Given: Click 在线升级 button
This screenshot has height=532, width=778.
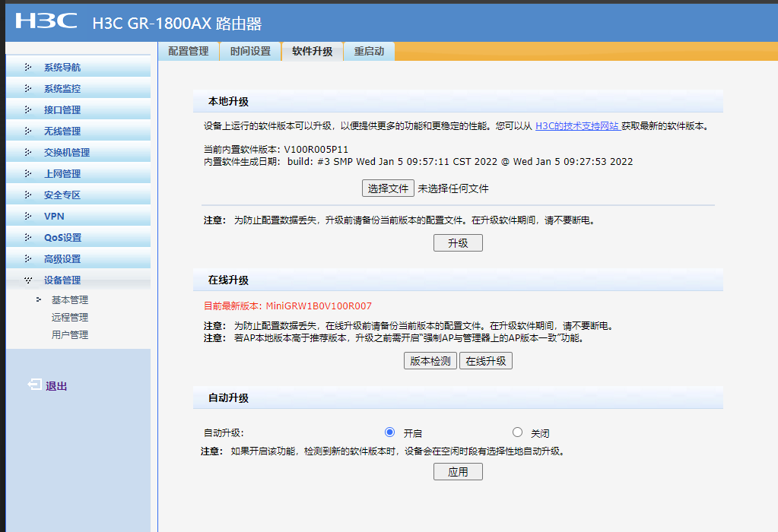Looking at the screenshot, I should click(486, 361).
